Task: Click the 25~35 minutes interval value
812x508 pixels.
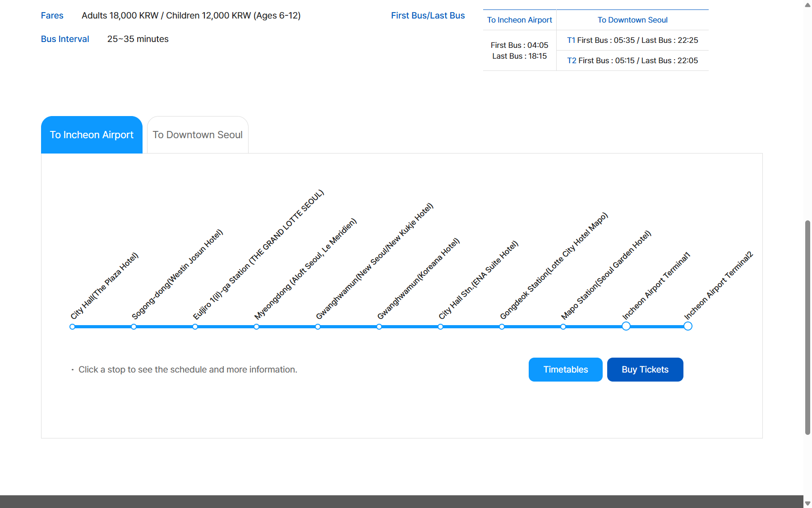Action: pos(138,39)
